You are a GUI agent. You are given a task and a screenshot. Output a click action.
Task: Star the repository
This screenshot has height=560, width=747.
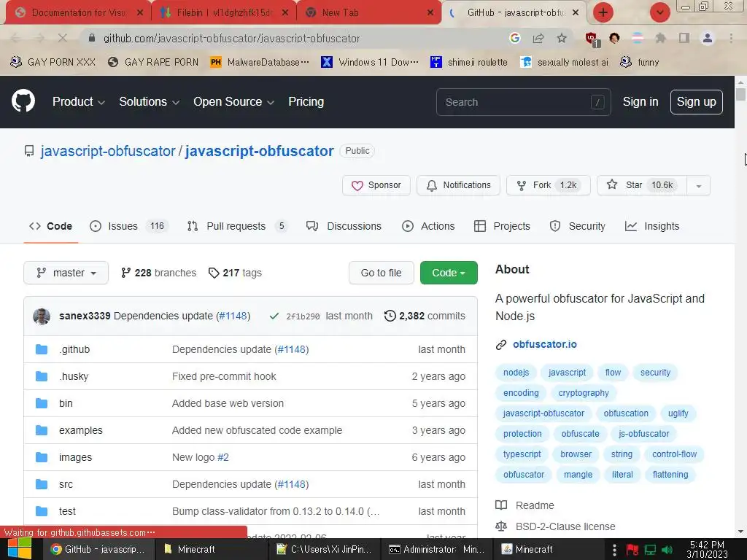(642, 185)
